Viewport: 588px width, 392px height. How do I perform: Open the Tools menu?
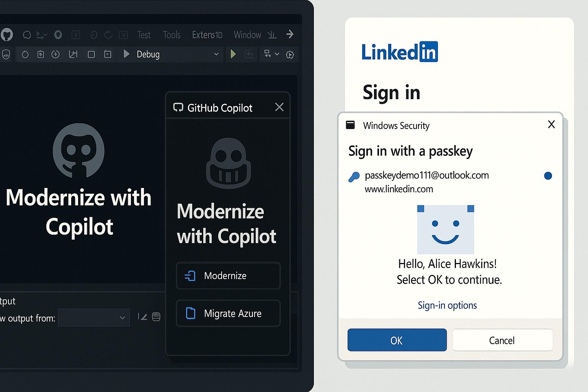[x=171, y=35]
